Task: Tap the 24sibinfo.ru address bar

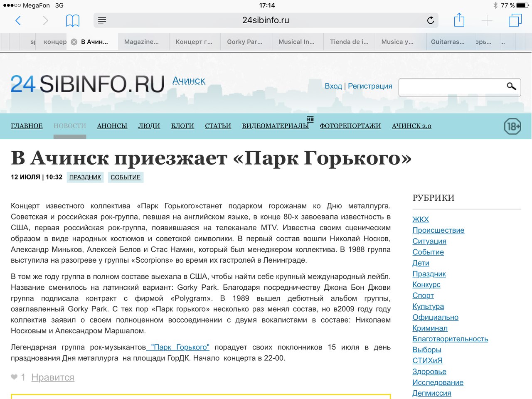Action: pos(265,20)
